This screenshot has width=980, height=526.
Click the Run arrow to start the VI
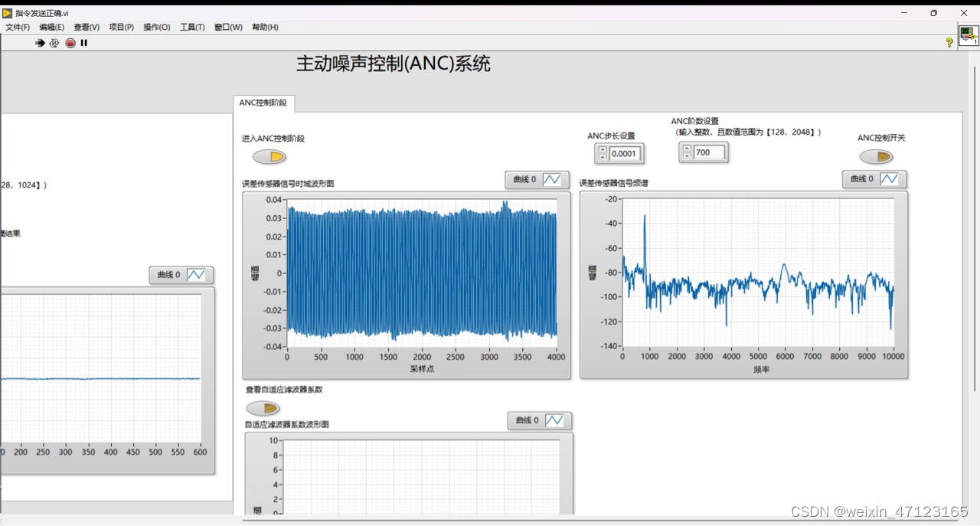click(40, 43)
